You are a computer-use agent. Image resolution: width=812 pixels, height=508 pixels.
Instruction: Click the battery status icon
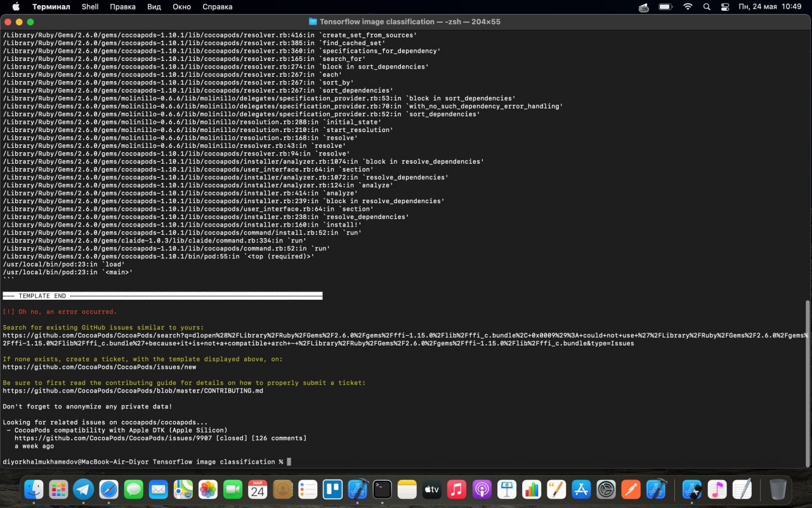[665, 6]
